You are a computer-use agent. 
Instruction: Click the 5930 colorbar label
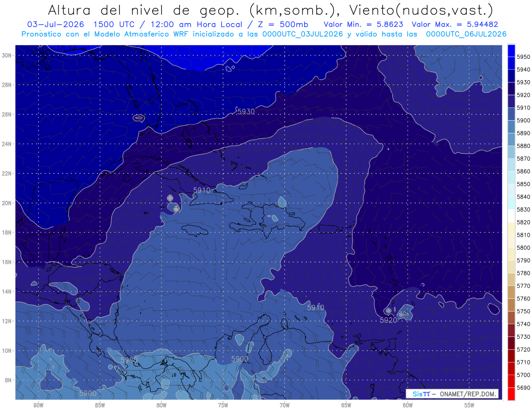[x=524, y=82]
